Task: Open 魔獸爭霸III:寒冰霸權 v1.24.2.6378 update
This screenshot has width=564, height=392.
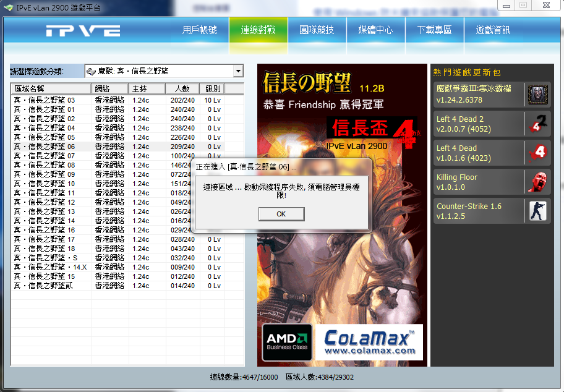Action: click(492, 95)
